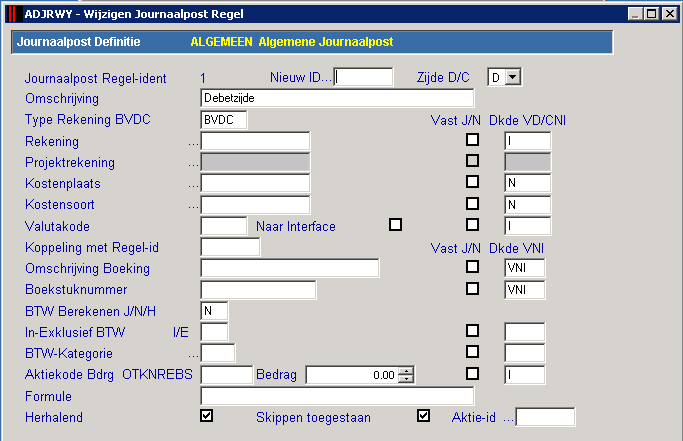Screen dimensions: 683x441
Task: Click the BTW-Kategorie input field
Action: pos(218,353)
